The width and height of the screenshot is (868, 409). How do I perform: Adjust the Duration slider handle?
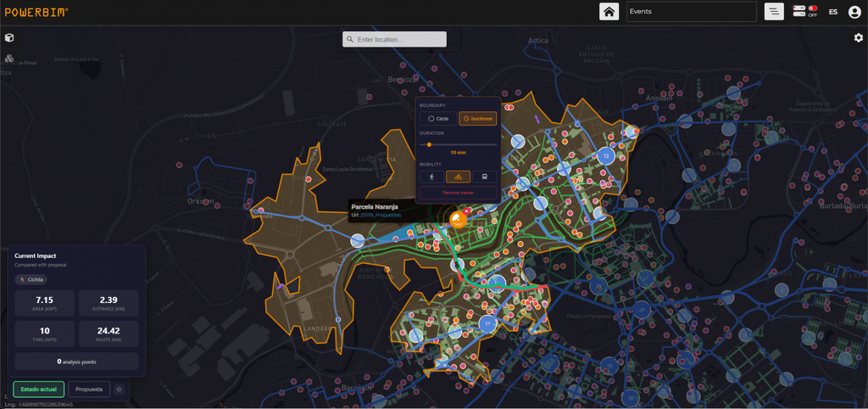coord(429,144)
